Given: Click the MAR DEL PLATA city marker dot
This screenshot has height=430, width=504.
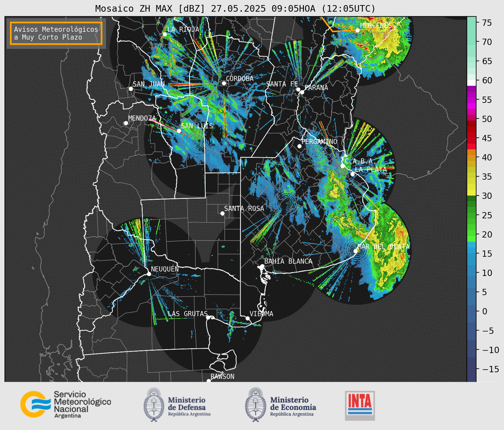Looking at the screenshot, I should coord(356,251).
